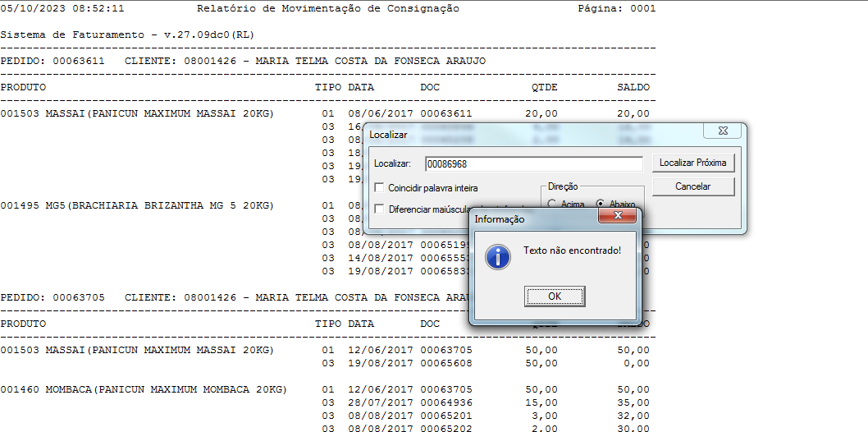Close the Localizar dialog window
Screen dimensions: 868x432
pyautogui.click(x=723, y=131)
